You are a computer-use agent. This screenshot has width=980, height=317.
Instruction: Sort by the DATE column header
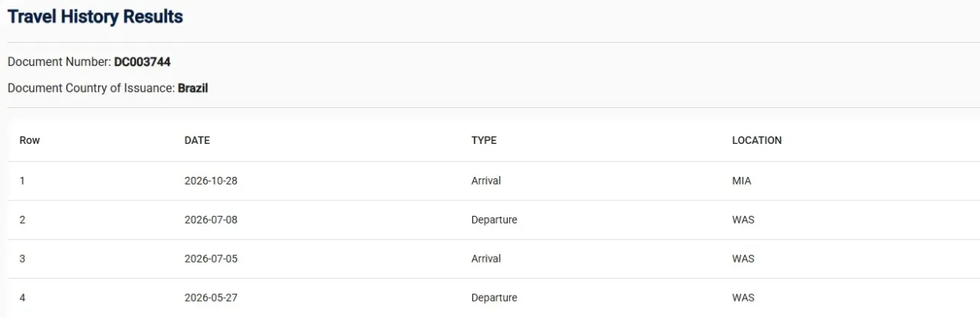point(197,140)
